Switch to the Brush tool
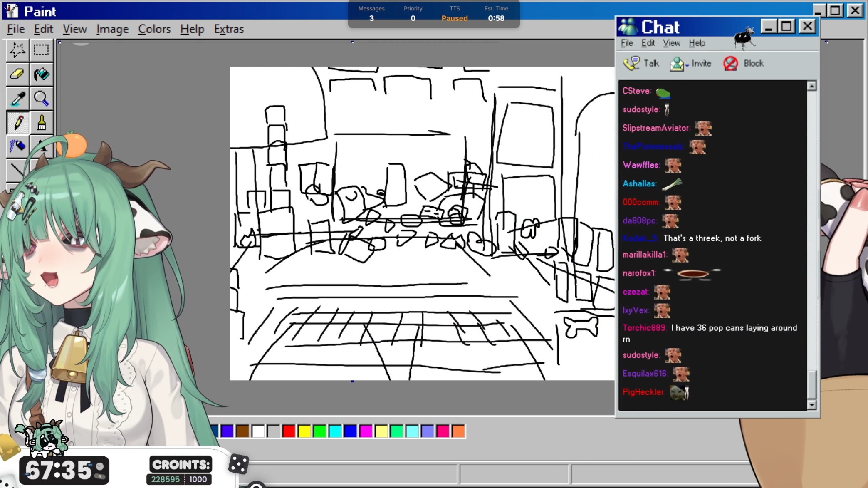 click(41, 123)
